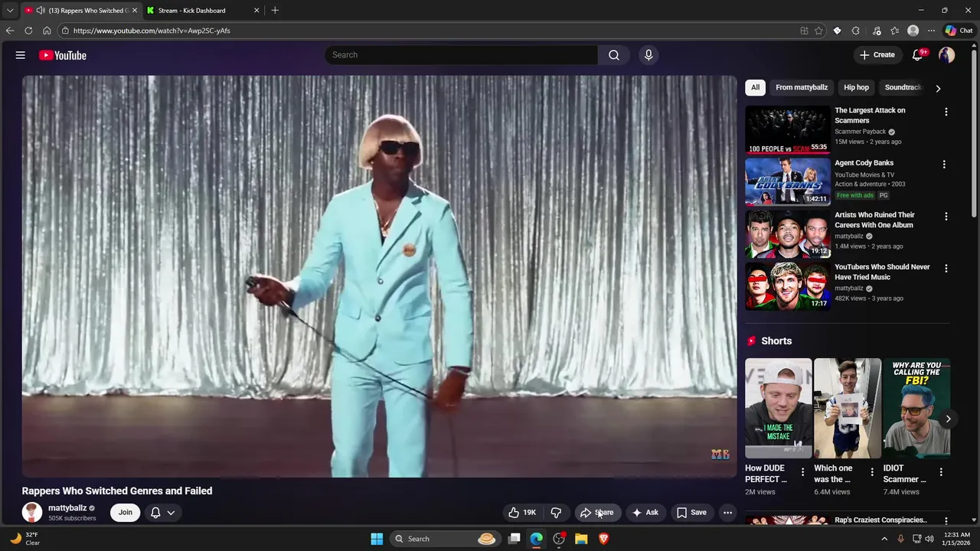
Task: Open Windows Start menu
Action: pos(377,539)
